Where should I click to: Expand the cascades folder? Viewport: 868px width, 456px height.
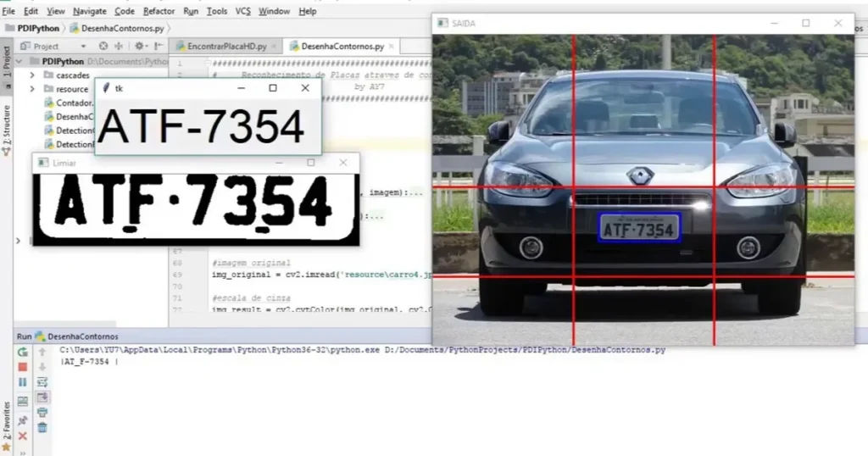[32, 75]
